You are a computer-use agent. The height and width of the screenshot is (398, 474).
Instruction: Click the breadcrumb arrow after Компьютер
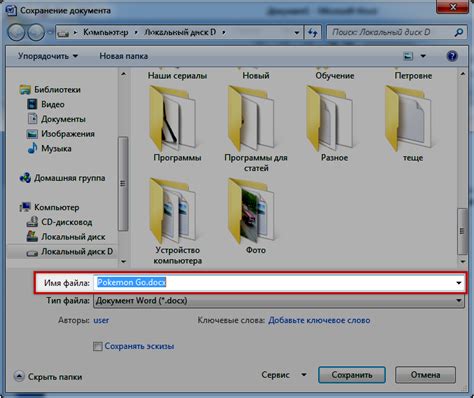(x=136, y=32)
